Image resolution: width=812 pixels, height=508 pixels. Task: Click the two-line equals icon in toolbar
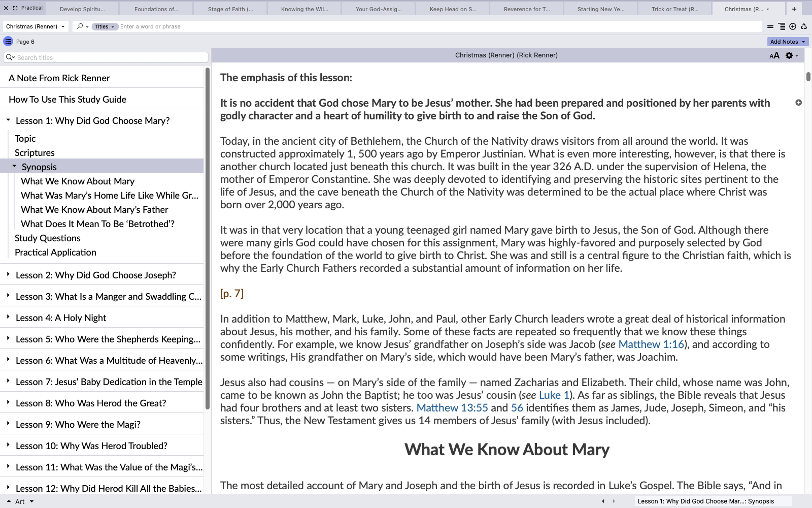coord(770,26)
